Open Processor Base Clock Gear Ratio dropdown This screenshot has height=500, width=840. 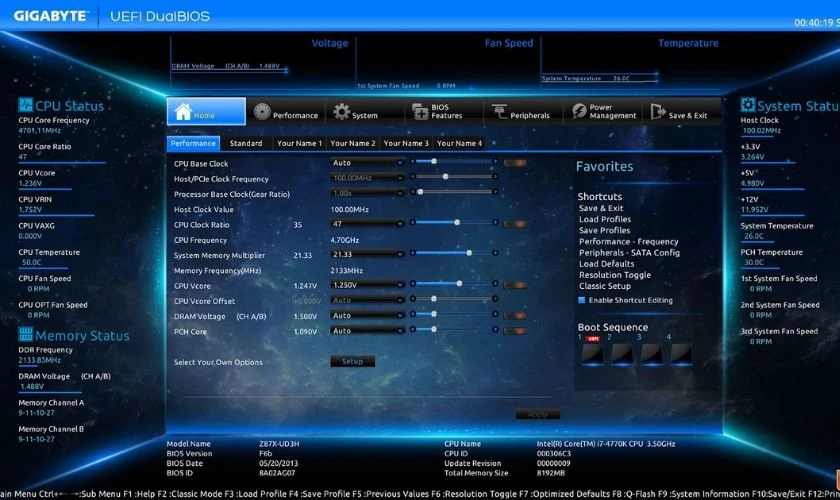[x=367, y=193]
